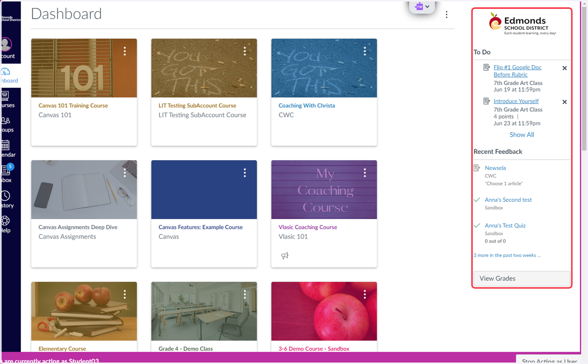This screenshot has width=588, height=364.
Task: Click the View Grades button
Action: [522, 278]
